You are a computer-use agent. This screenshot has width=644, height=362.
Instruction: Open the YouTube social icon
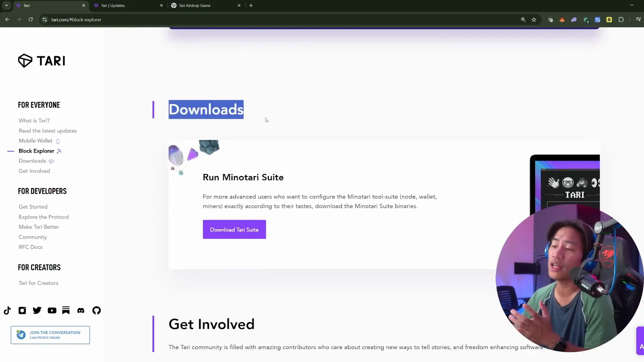[x=52, y=310]
